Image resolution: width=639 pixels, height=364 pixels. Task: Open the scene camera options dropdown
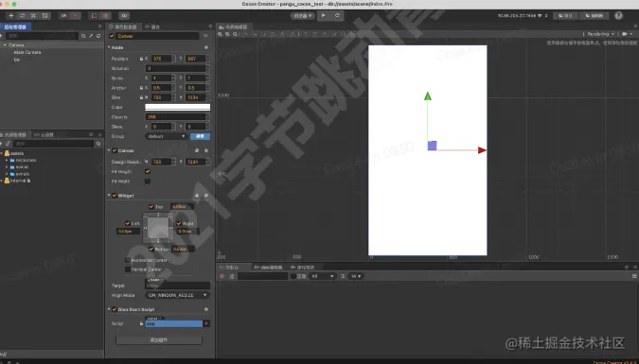[628, 34]
